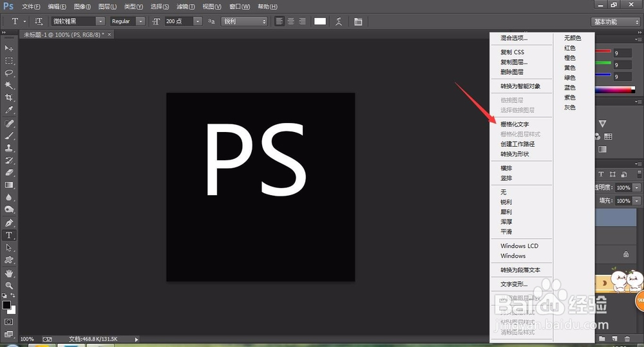This screenshot has width=644, height=347.
Task: Open the fill 100% dropdown arrow
Action: 637,201
